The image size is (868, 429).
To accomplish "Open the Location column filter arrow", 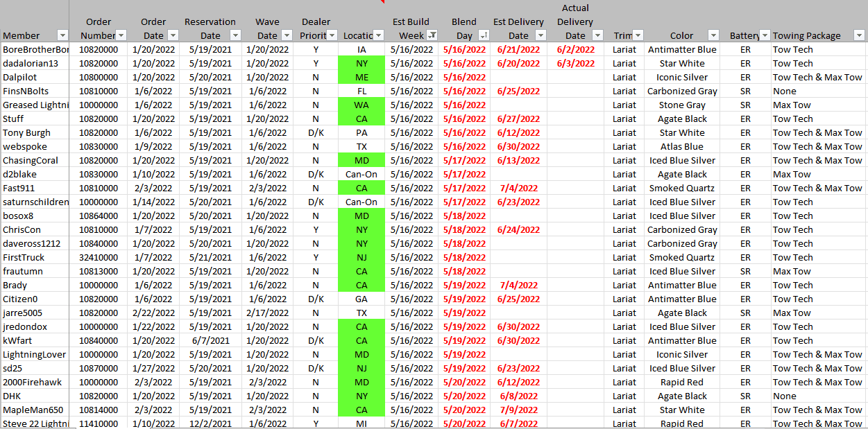I will (x=378, y=35).
